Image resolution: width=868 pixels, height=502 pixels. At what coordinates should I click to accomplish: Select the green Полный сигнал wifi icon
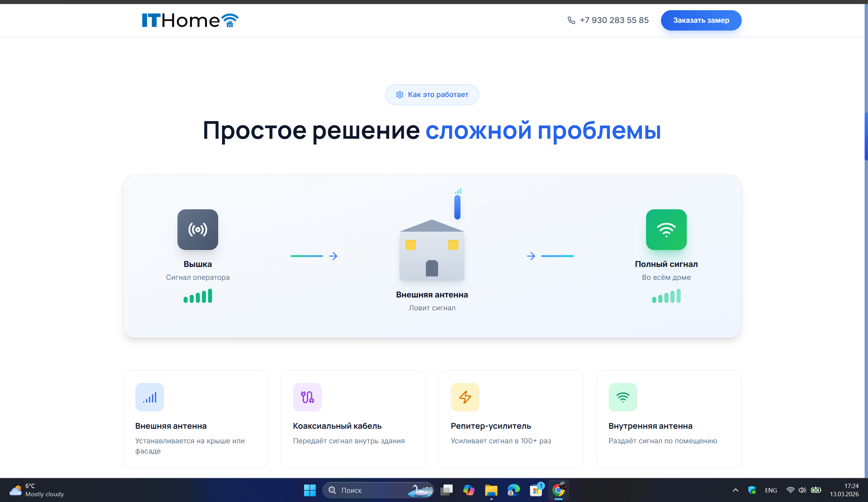[x=666, y=230]
